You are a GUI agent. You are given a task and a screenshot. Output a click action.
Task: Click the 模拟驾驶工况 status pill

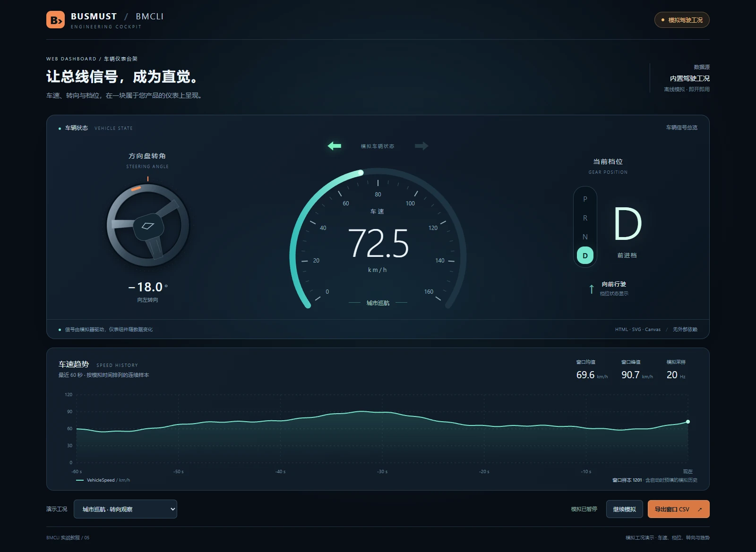click(x=682, y=20)
